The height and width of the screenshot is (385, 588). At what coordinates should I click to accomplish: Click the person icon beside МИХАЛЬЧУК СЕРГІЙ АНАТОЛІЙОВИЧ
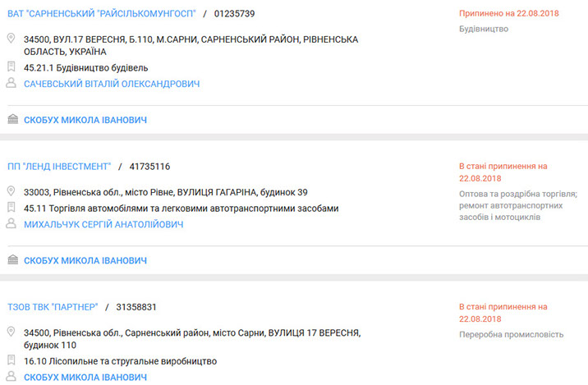[x=11, y=224]
